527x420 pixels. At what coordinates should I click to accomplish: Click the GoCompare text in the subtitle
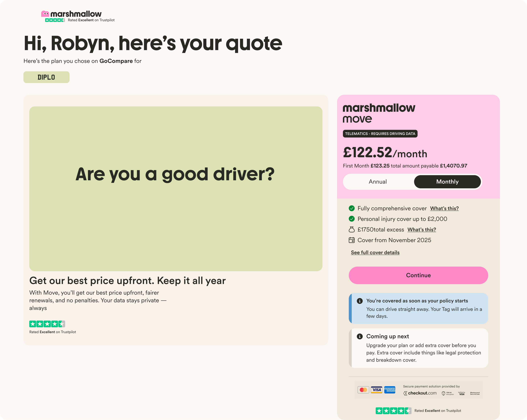pyautogui.click(x=116, y=61)
